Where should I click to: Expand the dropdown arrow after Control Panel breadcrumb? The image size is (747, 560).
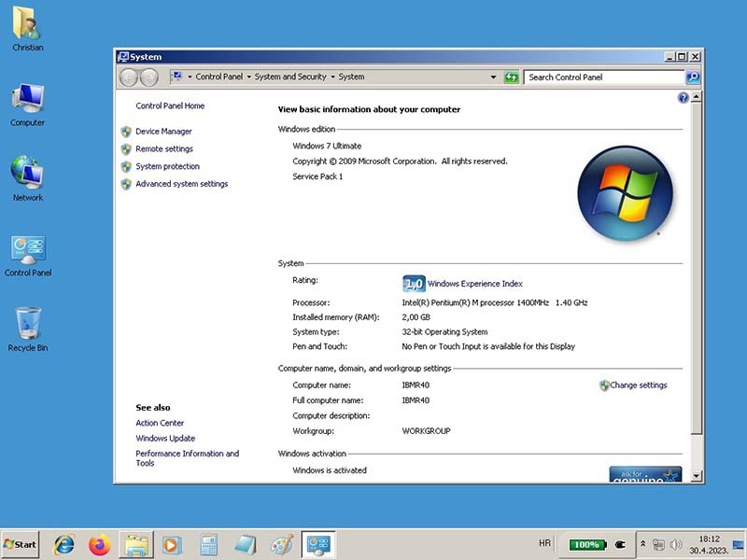(x=248, y=77)
